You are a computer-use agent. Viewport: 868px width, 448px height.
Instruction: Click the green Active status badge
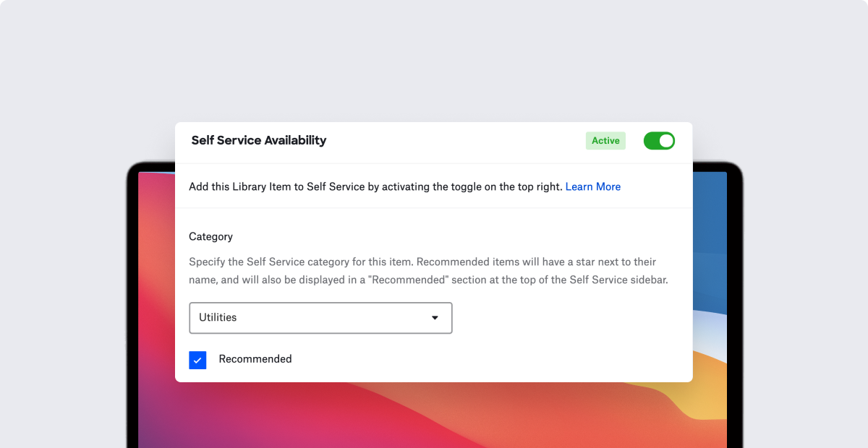click(605, 140)
